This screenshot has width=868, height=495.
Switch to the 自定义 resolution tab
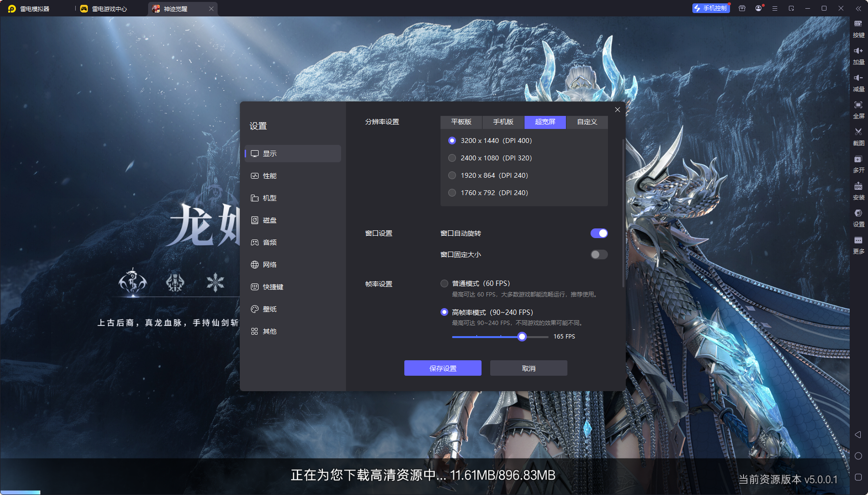click(x=587, y=122)
